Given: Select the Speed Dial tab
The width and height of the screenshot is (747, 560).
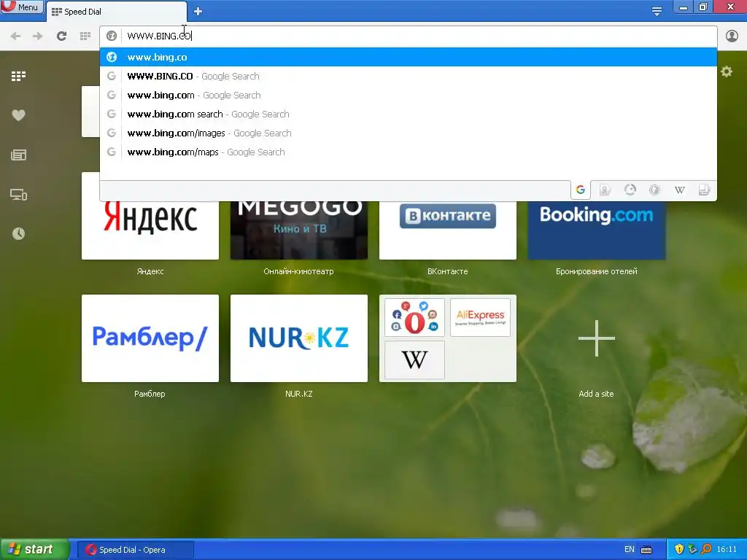Looking at the screenshot, I should [116, 12].
